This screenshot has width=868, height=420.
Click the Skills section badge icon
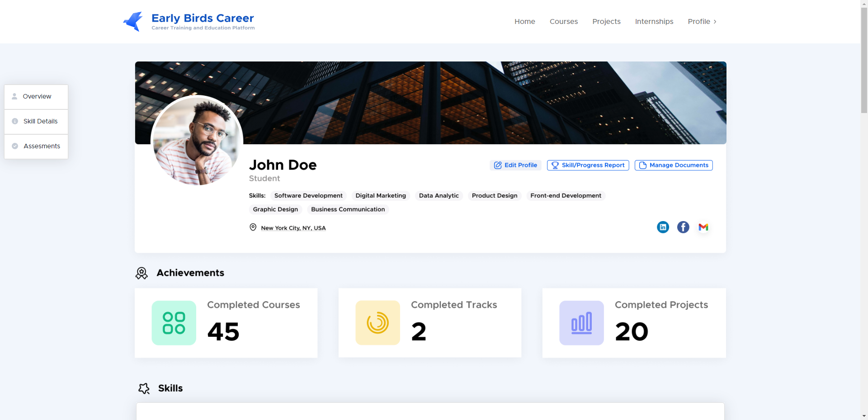tap(144, 388)
